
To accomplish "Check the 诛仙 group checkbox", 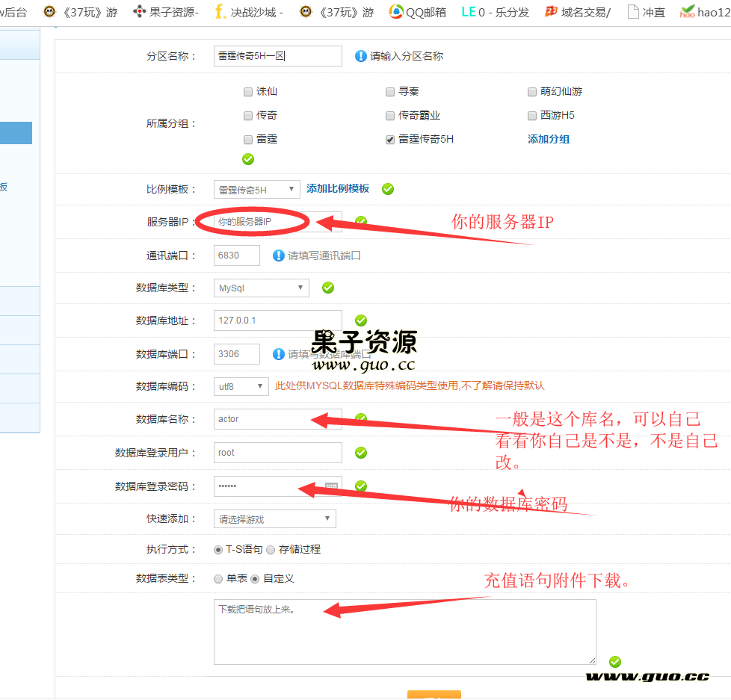I will click(247, 91).
